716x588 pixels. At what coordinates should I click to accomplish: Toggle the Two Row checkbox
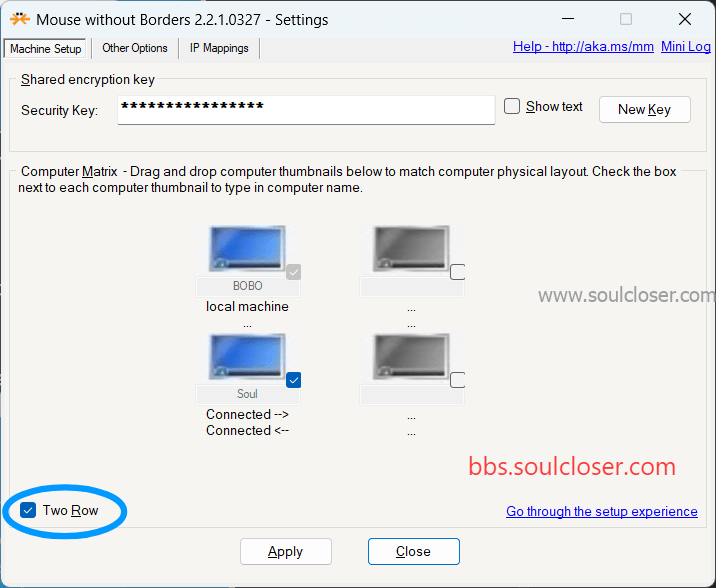click(28, 510)
